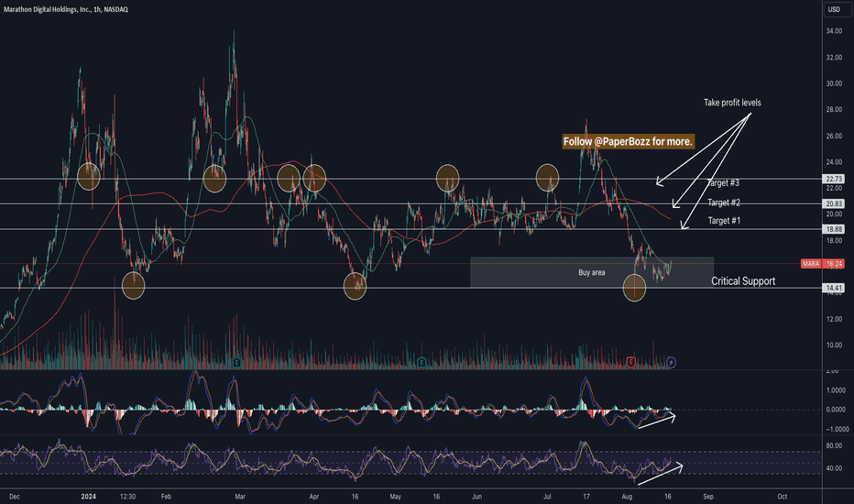Click the 30.00 price axis value
This screenshot has height=504, width=854.
(834, 83)
